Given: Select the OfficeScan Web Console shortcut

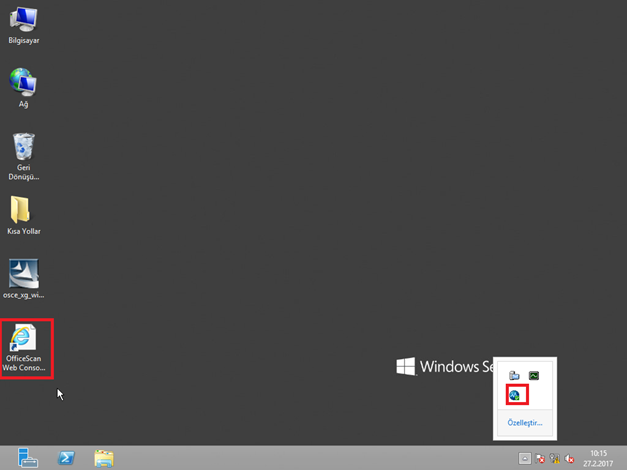Looking at the screenshot, I should pyautogui.click(x=24, y=348).
